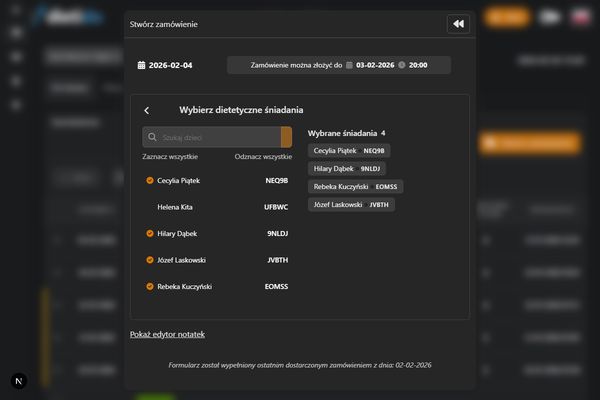
Task: Uncheck Cecylia Piątek in children list
Action: [x=150, y=181]
